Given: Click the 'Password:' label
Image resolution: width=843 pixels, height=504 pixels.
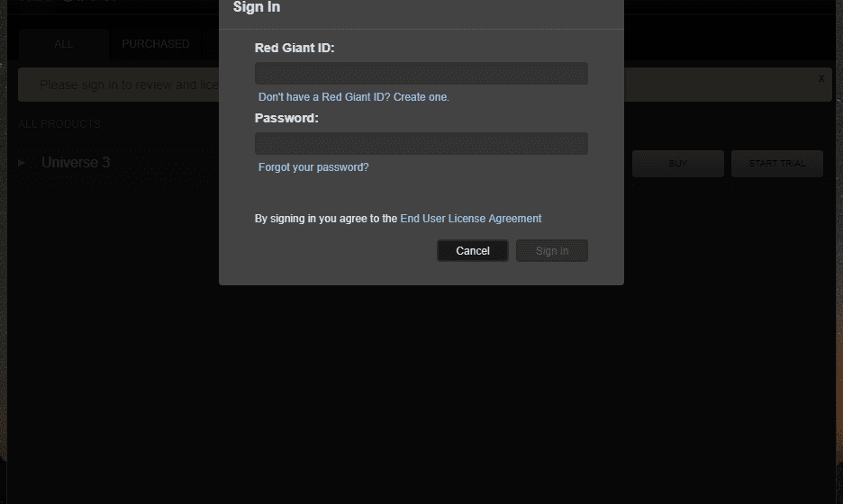Looking at the screenshot, I should pyautogui.click(x=286, y=118).
